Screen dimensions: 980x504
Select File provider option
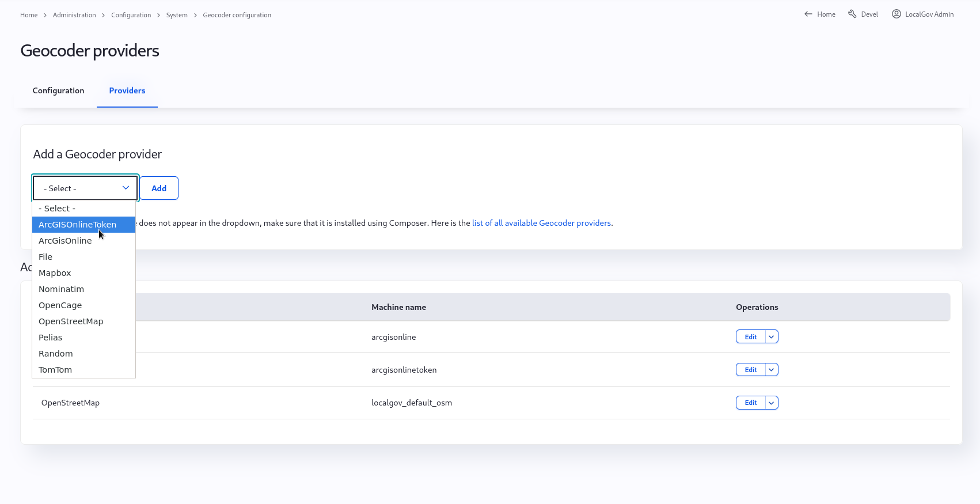[83, 257]
